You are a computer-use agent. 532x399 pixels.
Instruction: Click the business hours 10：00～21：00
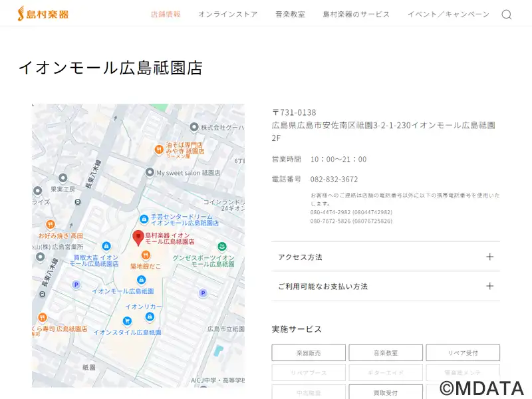pos(338,160)
